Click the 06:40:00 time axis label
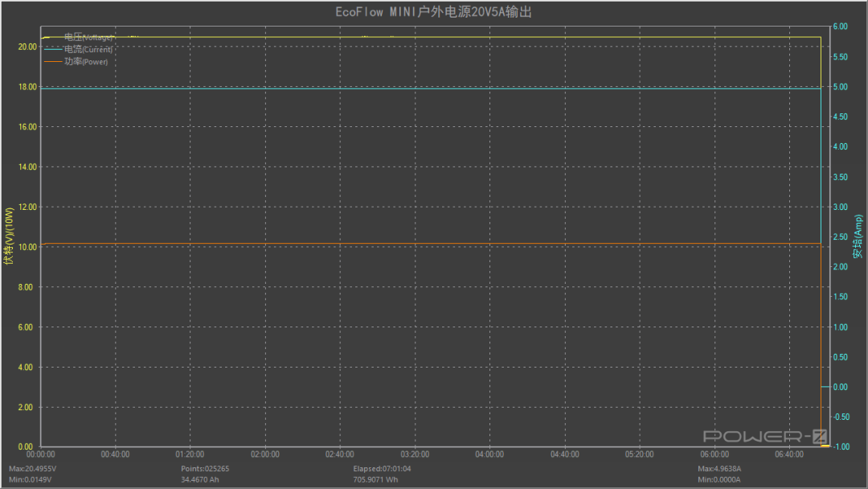The width and height of the screenshot is (868, 489). click(x=789, y=454)
